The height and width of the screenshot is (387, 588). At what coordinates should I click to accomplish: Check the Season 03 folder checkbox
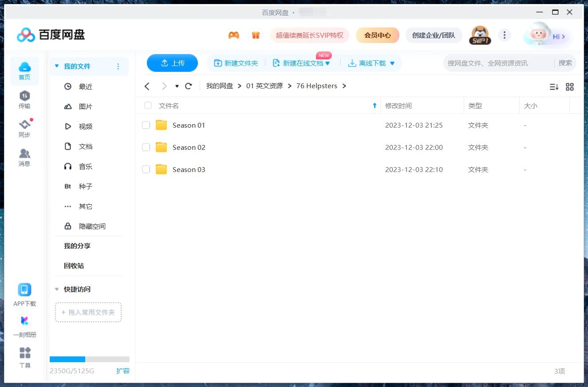coord(146,169)
